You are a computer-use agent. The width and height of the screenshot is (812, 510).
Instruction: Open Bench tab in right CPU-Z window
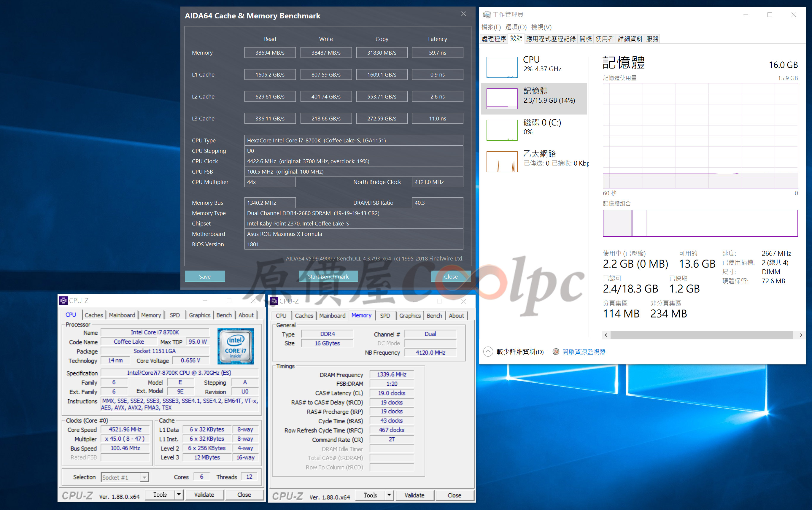click(x=434, y=316)
